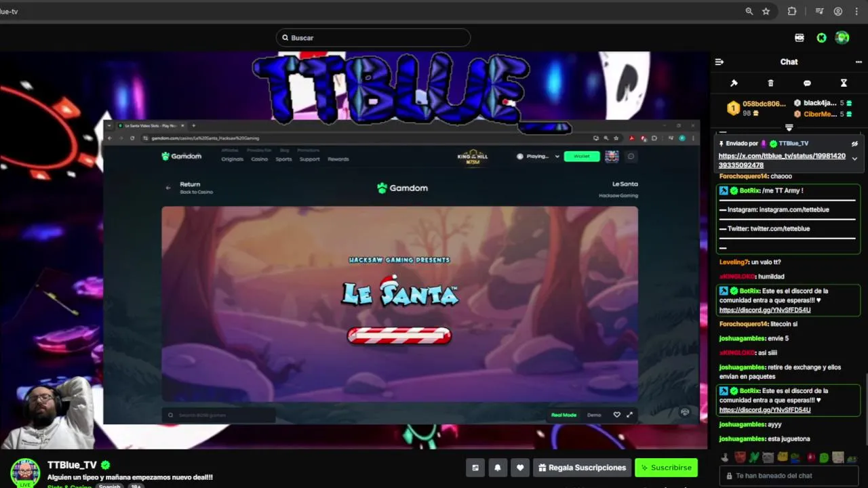Viewport: 868px width, 488px height.
Task: Click the Suscribirse button
Action: click(x=666, y=468)
